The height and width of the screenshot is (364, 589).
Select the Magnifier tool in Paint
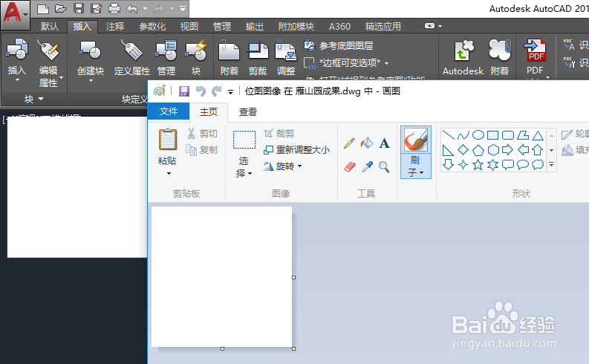pyautogui.click(x=384, y=167)
